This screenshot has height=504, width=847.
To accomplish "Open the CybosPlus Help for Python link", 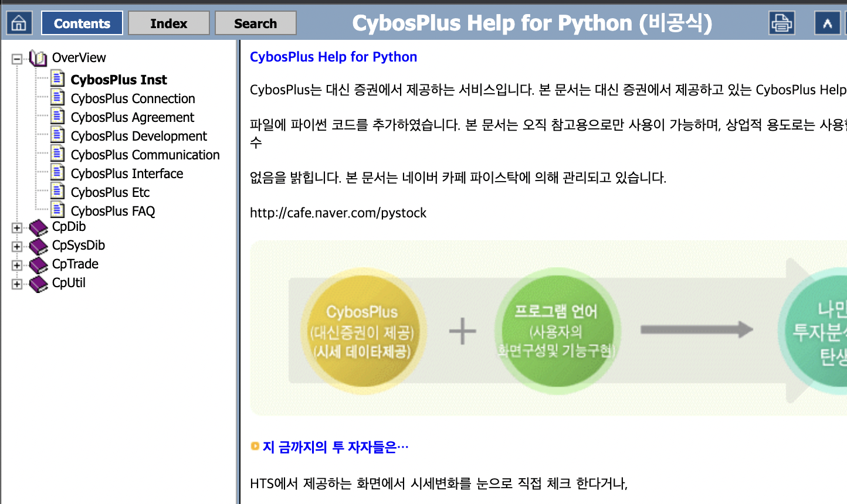I will (333, 56).
